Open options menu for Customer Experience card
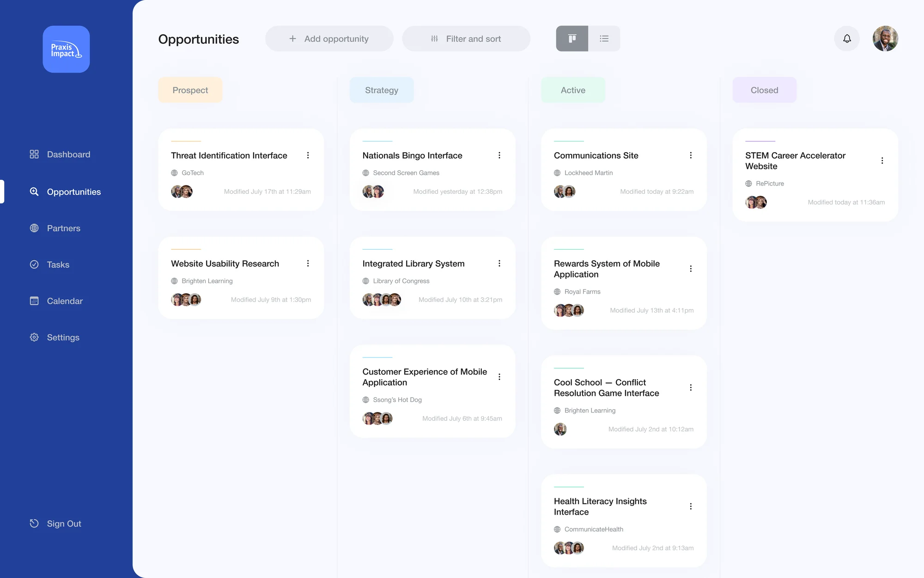The height and width of the screenshot is (578, 924). click(499, 377)
